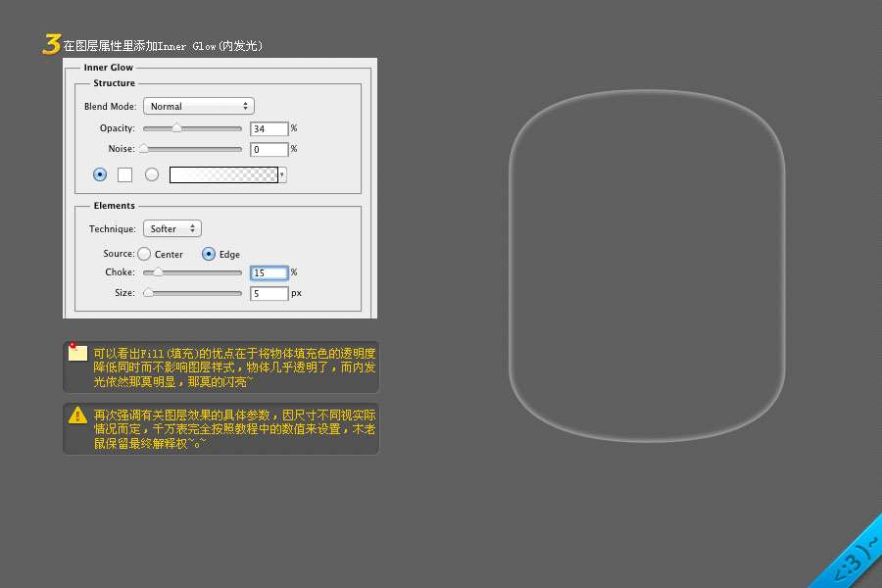Click the Technique label text
The width and height of the screenshot is (882, 588).
click(113, 229)
